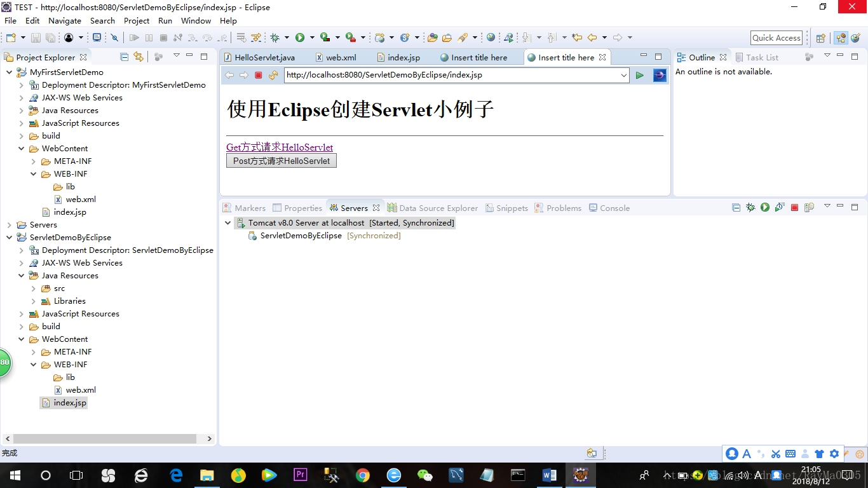Screen dimensions: 868x488
Task: Switch to web.xml editor tab
Action: (337, 57)
